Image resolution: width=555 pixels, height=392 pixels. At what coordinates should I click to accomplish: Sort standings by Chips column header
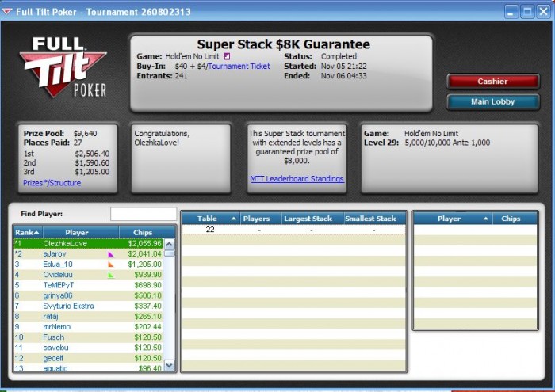point(147,232)
